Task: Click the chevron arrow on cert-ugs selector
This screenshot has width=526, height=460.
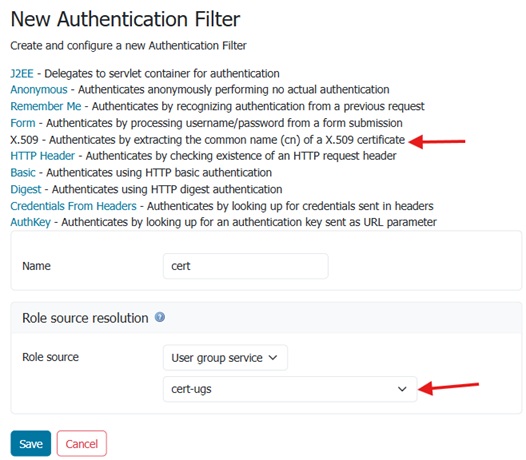Action: click(402, 389)
